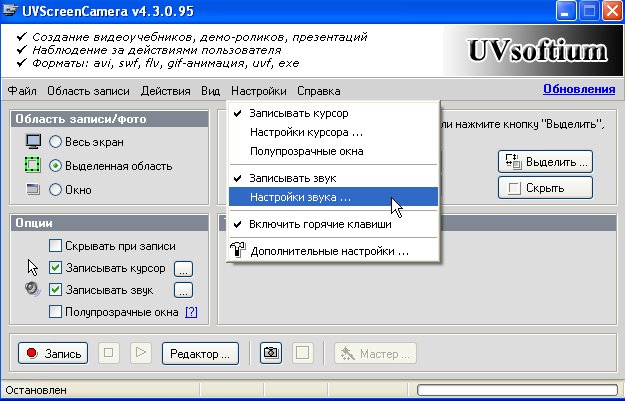The height and width of the screenshot is (401, 625).
Task: Click the Мастер wizard button
Action: coord(375,353)
